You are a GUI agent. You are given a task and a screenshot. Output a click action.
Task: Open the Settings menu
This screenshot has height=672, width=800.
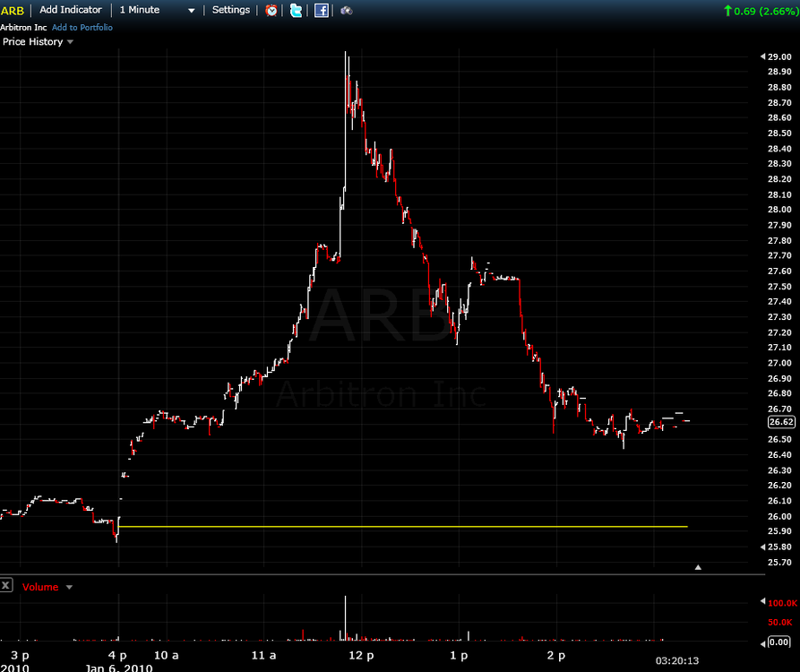(230, 10)
